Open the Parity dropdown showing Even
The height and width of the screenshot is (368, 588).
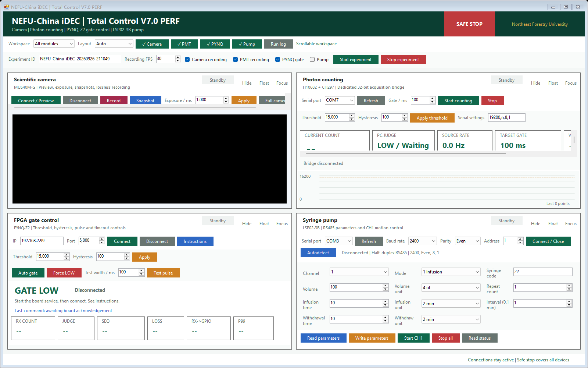click(x=468, y=241)
